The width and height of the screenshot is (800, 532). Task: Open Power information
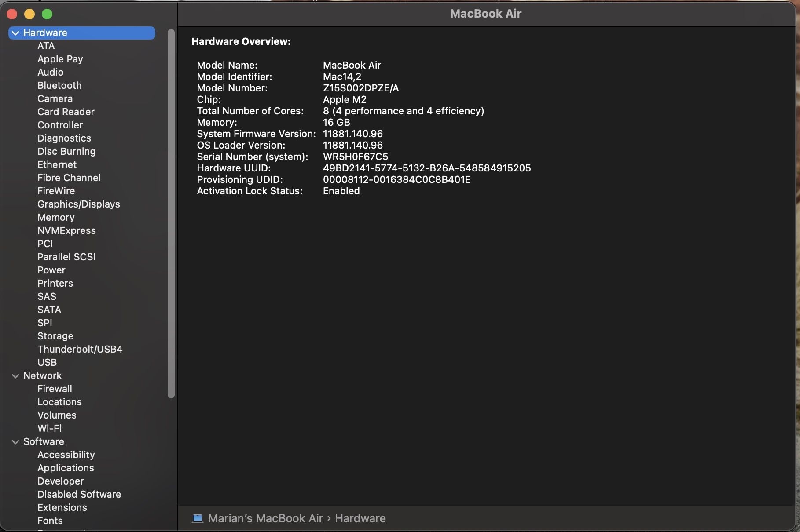(51, 270)
